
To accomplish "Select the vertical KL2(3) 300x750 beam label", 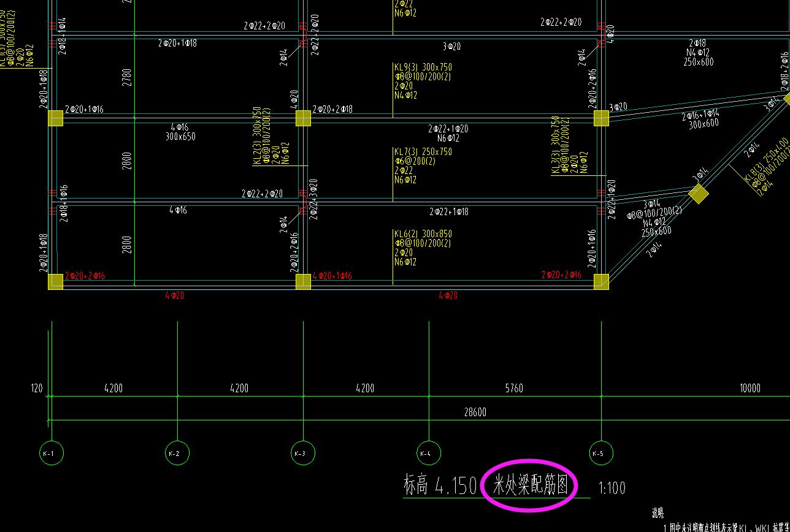I will point(256,135).
